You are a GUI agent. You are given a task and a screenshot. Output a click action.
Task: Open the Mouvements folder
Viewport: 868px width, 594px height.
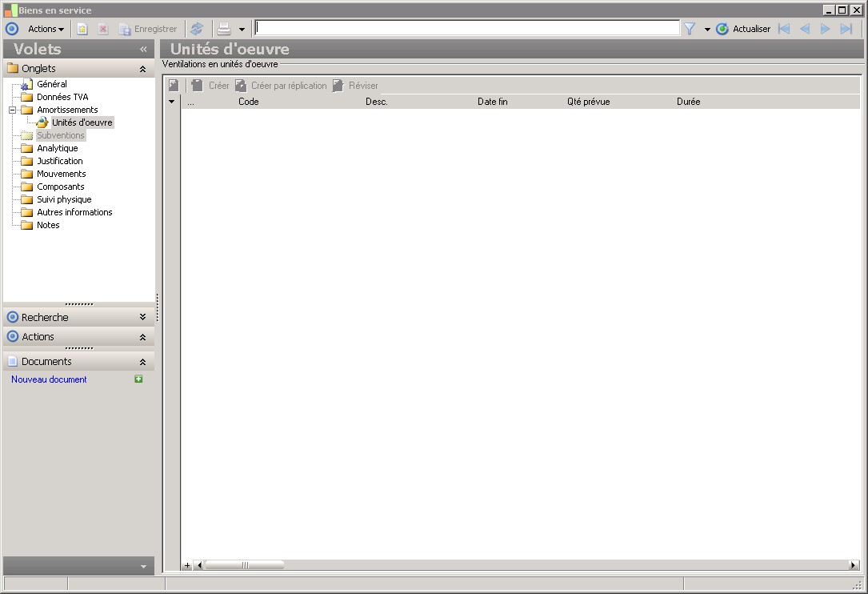click(x=61, y=174)
